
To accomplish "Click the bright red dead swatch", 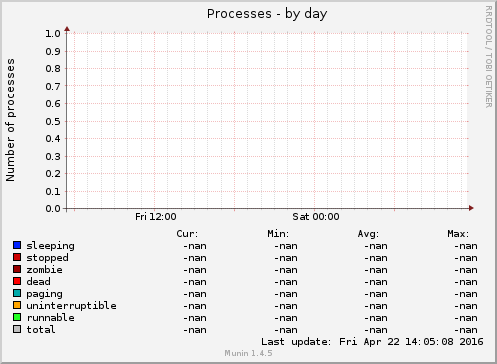I will 17,281.
